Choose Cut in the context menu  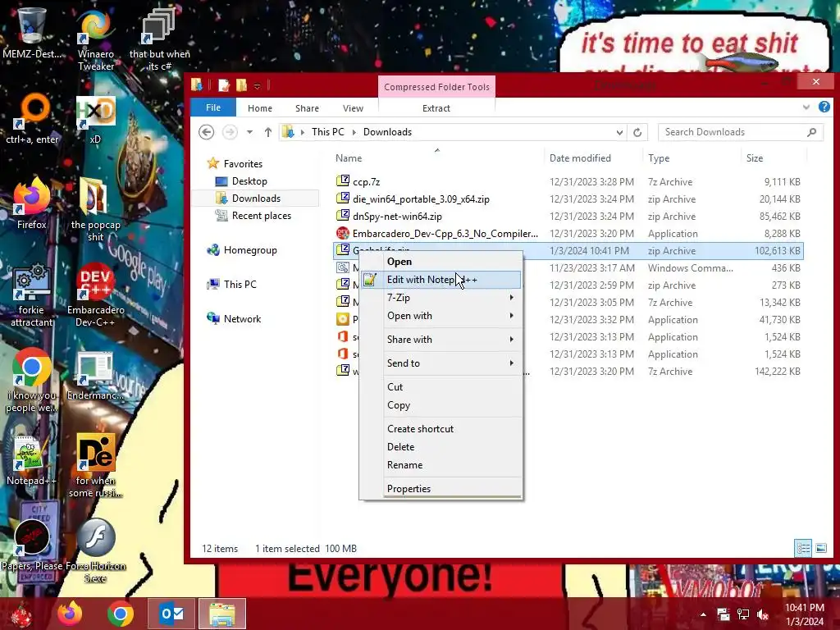(441, 387)
